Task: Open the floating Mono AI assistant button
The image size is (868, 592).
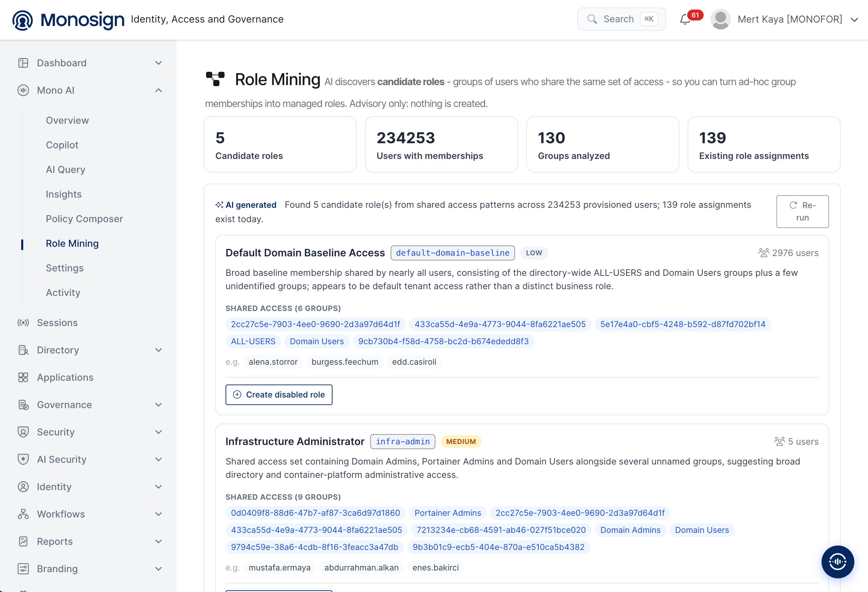Action: [x=837, y=561]
